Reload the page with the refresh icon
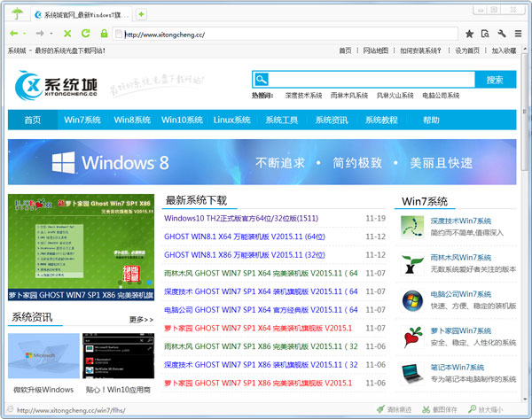Image resolution: width=532 pixels, height=419 pixels. (86, 34)
